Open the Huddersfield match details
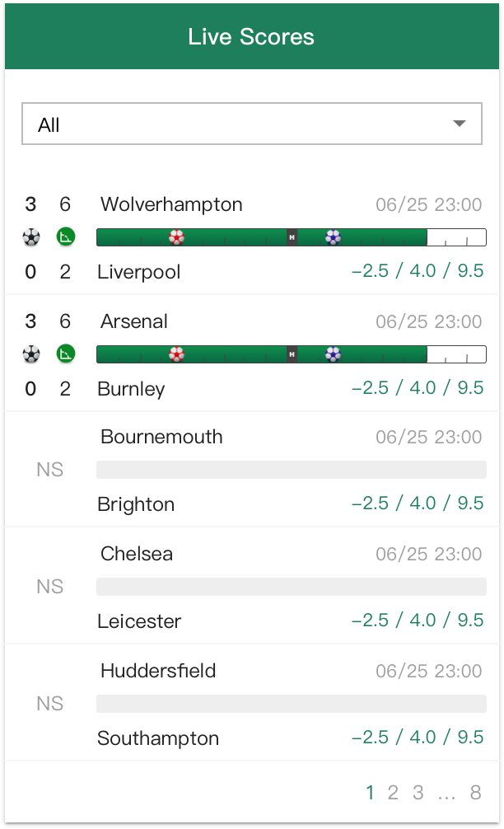This screenshot has width=504, height=829. tap(157, 671)
